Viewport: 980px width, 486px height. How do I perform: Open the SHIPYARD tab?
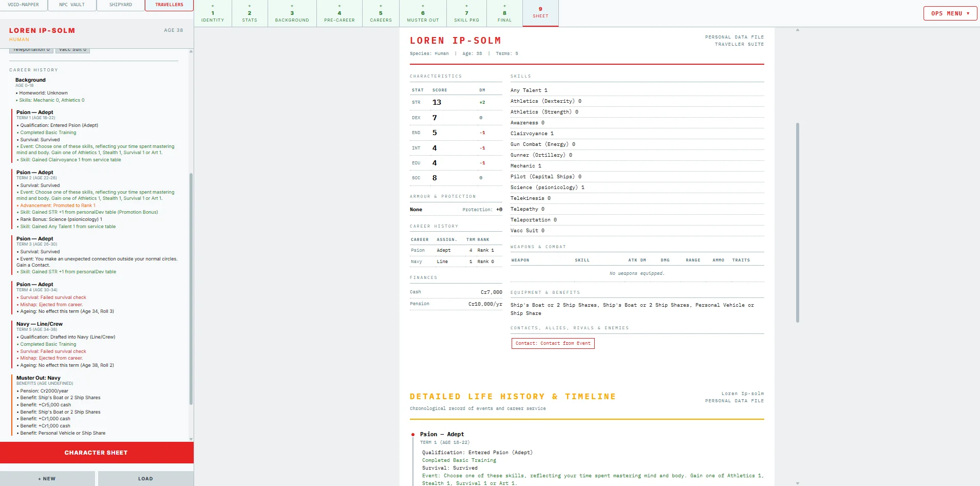coord(121,5)
